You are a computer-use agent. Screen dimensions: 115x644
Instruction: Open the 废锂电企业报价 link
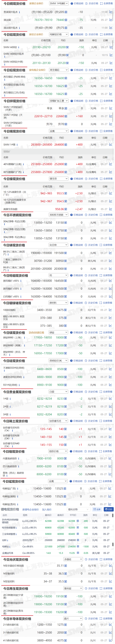point(31,509)
